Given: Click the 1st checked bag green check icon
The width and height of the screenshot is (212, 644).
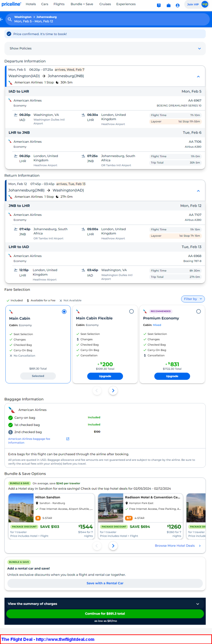Looking at the screenshot, I should pyautogui.click(x=10, y=425).
